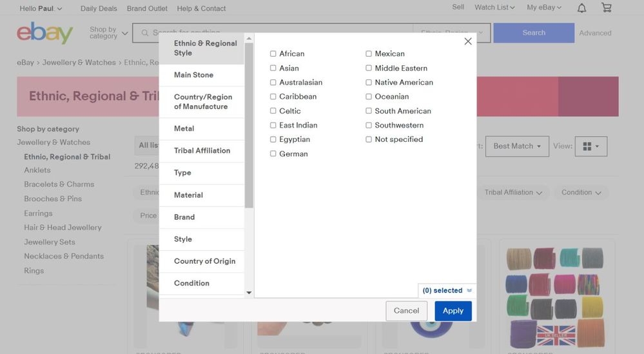Open the Daily Deals link

[x=99, y=8]
